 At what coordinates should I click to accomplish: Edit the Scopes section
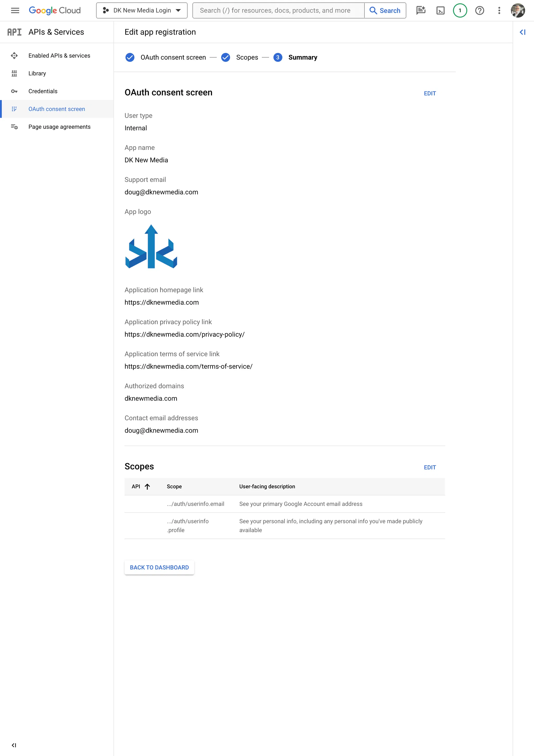pyautogui.click(x=429, y=467)
